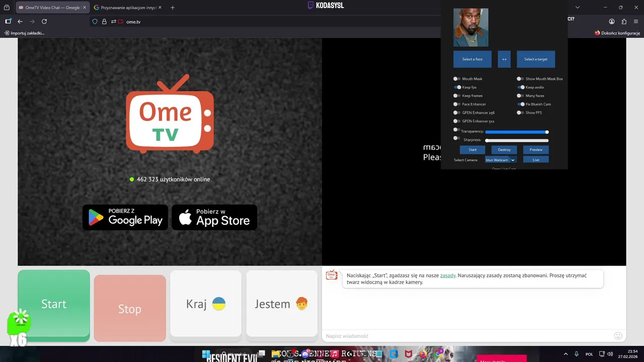The height and width of the screenshot is (362, 644).
Task: List all tabs with the chevron
Action: [578, 8]
